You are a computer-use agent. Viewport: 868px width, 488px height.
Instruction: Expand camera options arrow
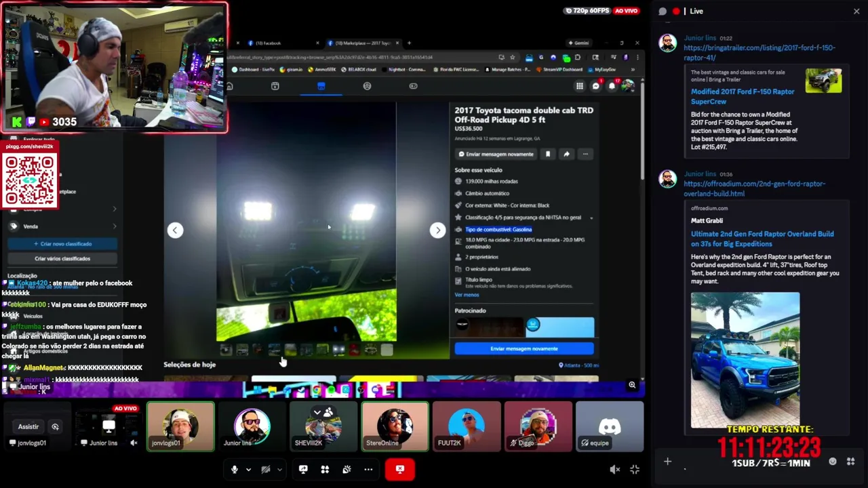279,469
